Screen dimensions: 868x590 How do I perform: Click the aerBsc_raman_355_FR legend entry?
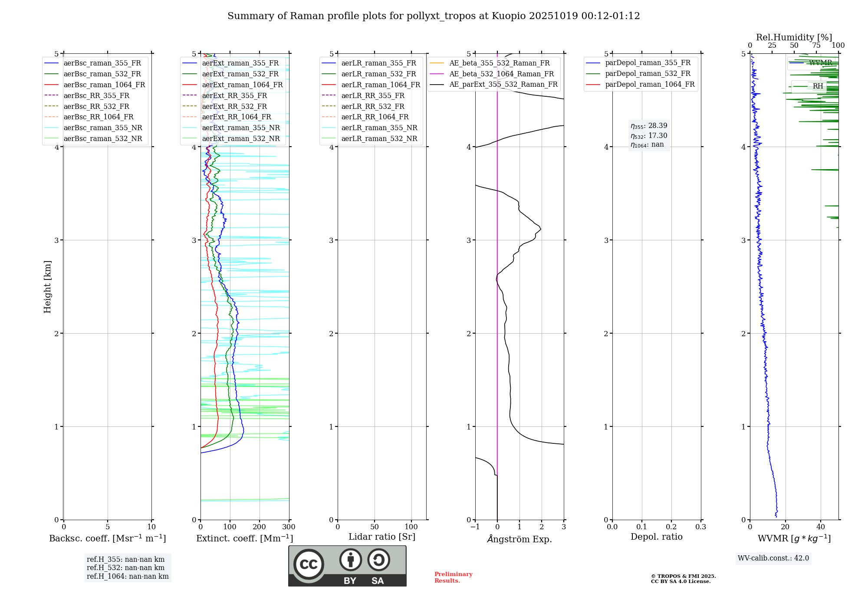coord(102,63)
